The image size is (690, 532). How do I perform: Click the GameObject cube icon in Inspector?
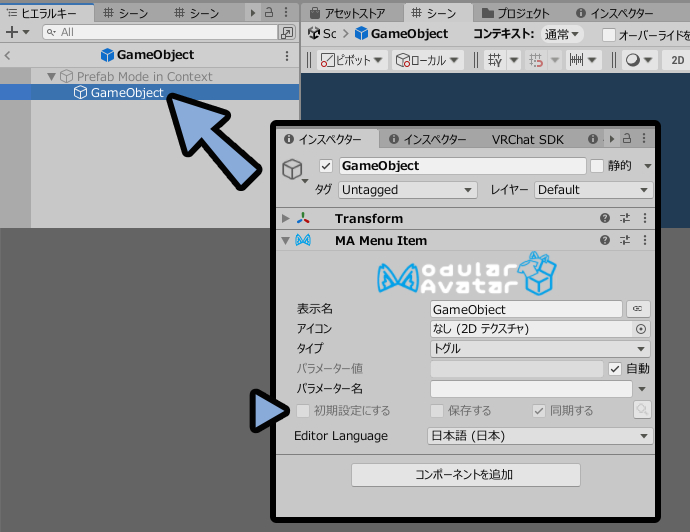tap(292, 169)
